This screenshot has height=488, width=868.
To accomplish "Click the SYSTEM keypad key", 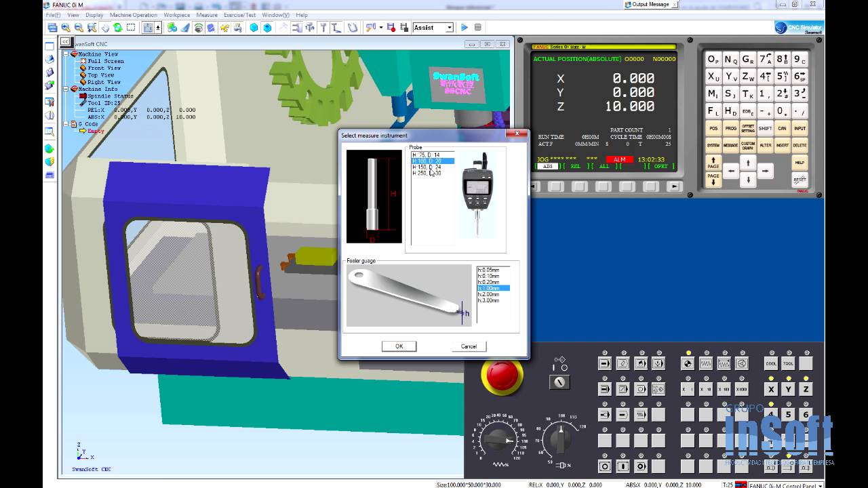I will 713,145.
